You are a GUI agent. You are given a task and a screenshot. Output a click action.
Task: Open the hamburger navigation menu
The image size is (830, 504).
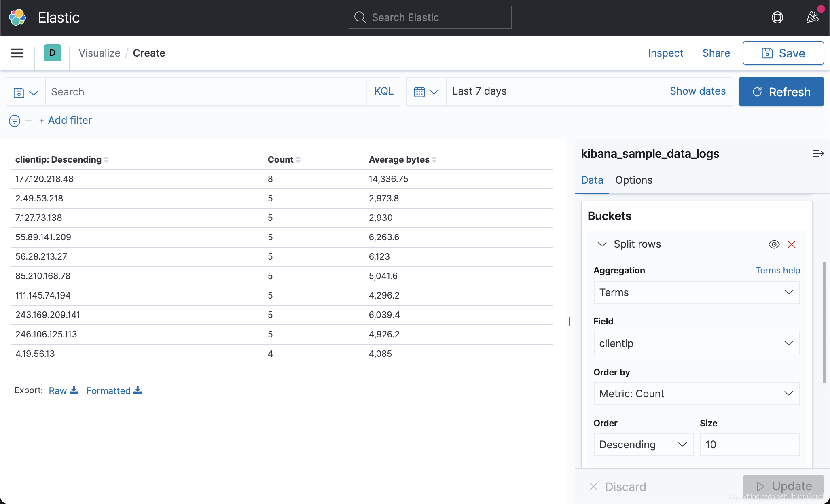click(17, 53)
